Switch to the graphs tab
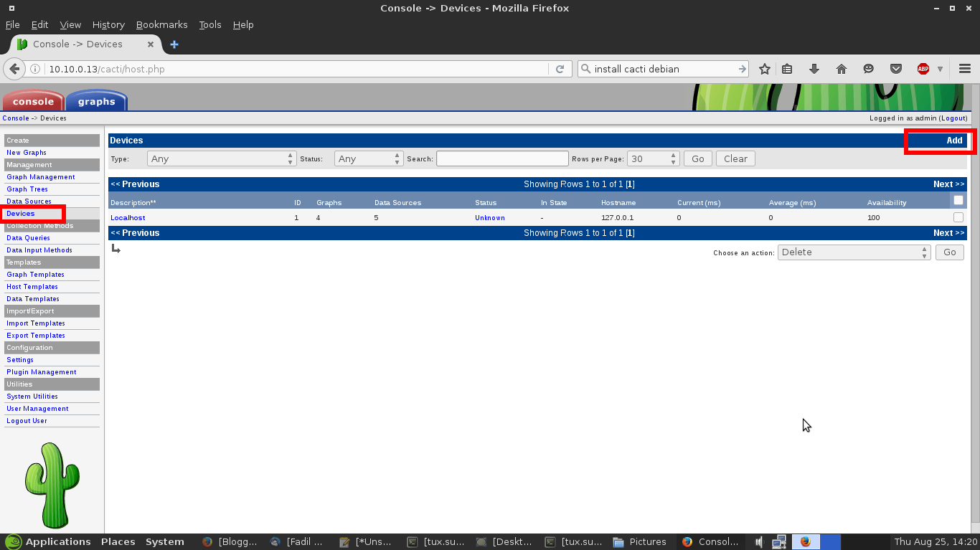Viewport: 980px width, 550px height. pyautogui.click(x=96, y=101)
